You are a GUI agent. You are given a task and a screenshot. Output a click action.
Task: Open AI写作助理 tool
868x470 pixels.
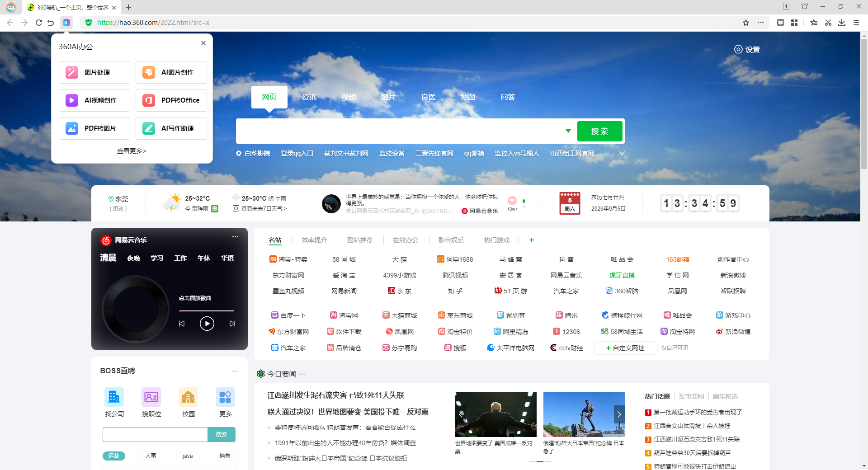click(171, 128)
